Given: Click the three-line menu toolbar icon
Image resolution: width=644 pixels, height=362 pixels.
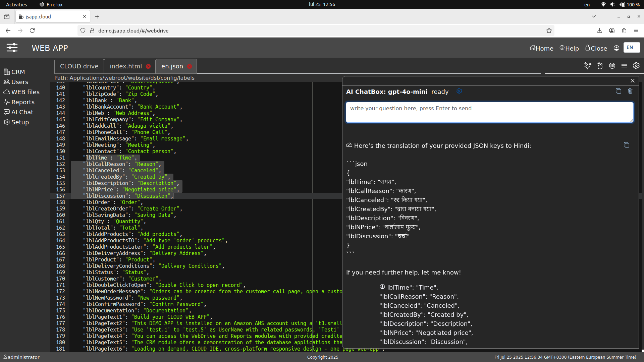Looking at the screenshot, I should tap(624, 66).
